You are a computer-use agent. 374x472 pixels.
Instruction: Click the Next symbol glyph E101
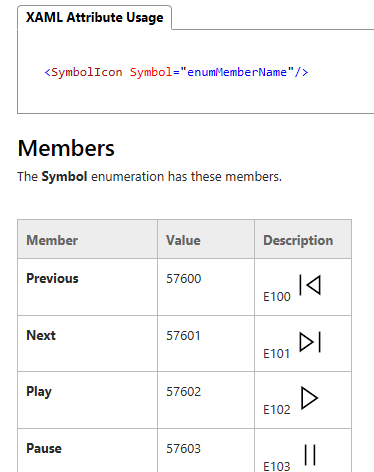click(310, 342)
